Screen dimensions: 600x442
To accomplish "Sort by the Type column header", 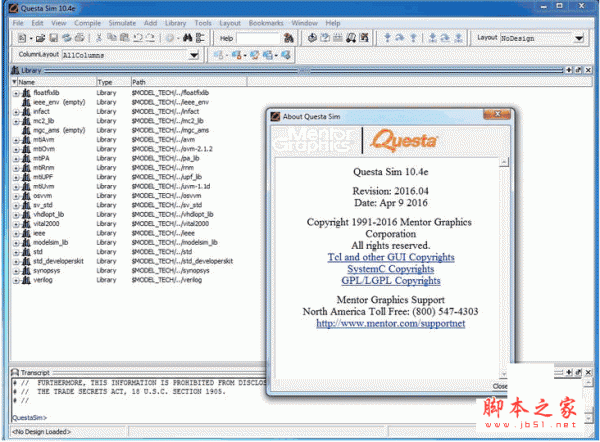I will [113, 82].
